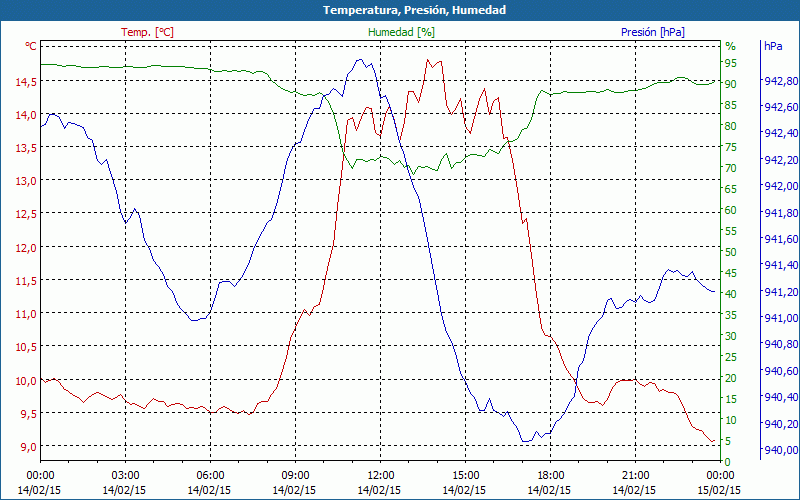Click the 942,60 pressure axis value

(x=779, y=107)
